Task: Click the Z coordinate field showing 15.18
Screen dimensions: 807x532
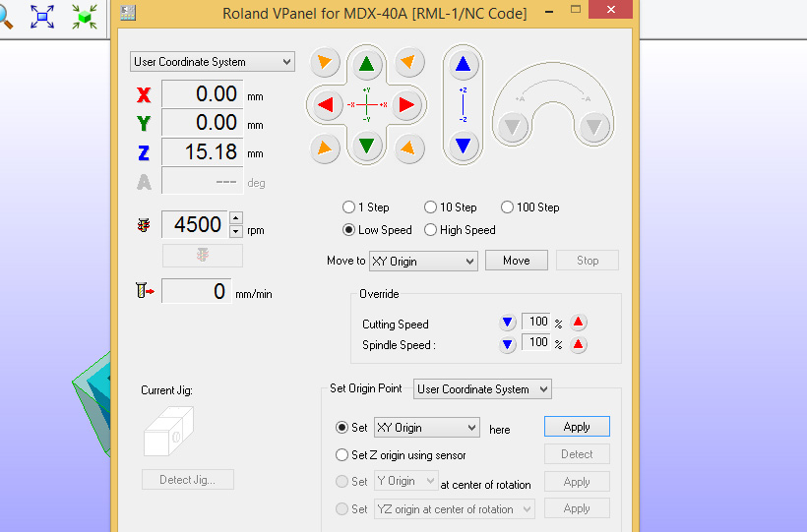Action: pyautogui.click(x=203, y=151)
